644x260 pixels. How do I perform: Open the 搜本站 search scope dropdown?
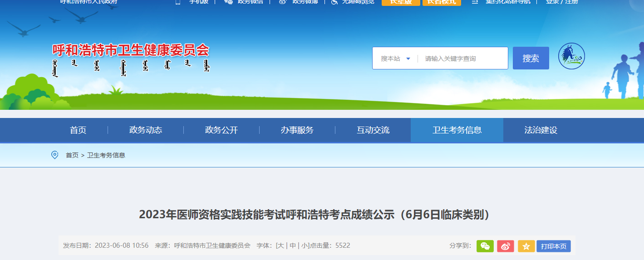(x=395, y=59)
